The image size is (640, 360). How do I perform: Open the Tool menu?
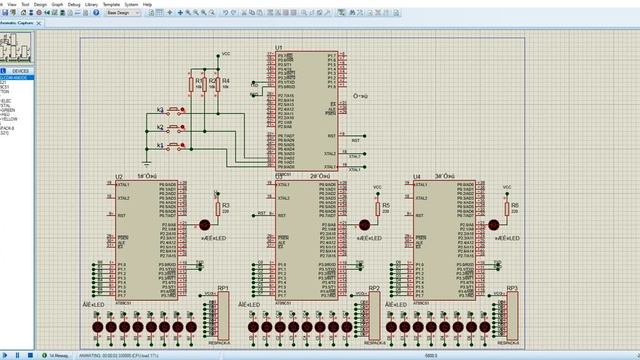point(25,4)
